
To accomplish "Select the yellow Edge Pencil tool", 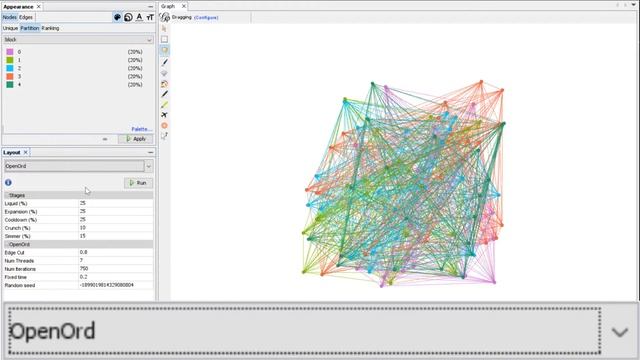I will coord(164,104).
